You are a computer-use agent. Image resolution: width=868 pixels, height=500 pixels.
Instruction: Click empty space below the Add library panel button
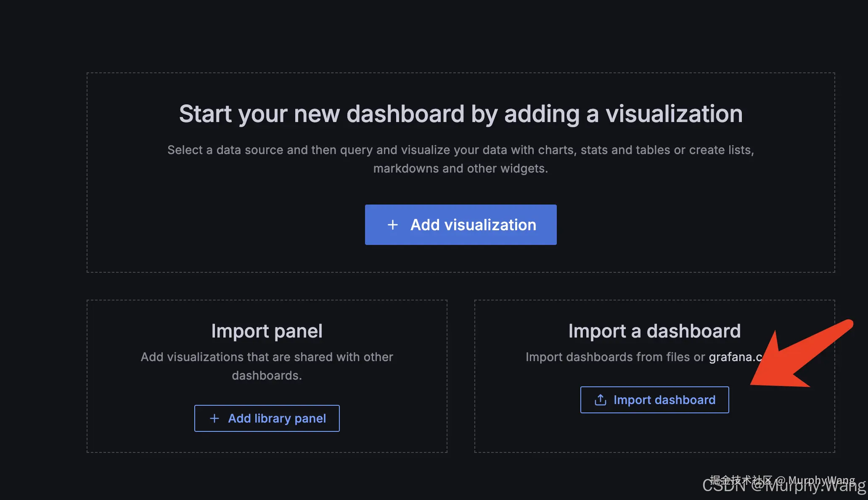click(x=267, y=442)
